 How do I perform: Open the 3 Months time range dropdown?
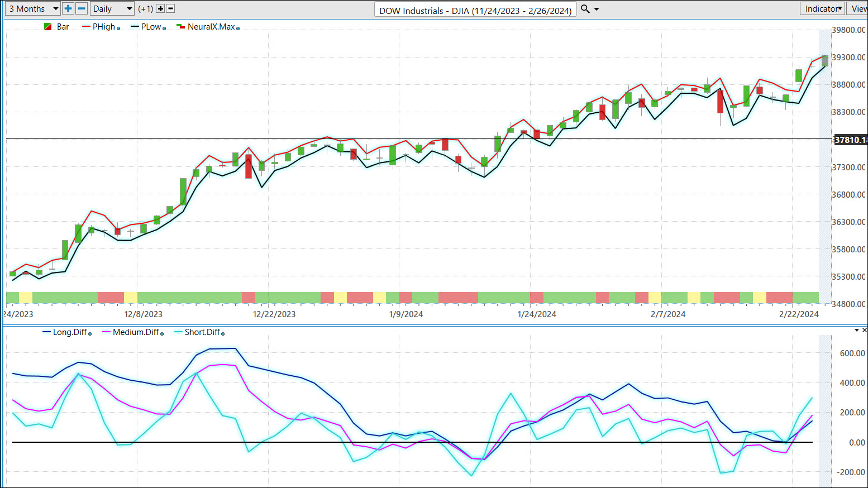[33, 8]
